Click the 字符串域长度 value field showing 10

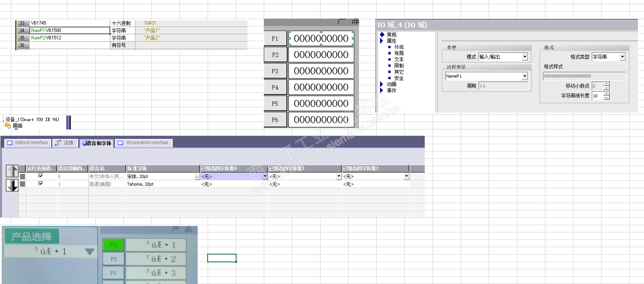click(x=597, y=96)
